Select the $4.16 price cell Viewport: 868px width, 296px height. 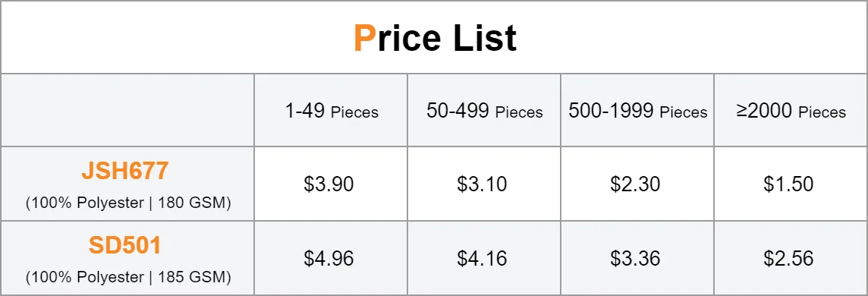tap(484, 258)
